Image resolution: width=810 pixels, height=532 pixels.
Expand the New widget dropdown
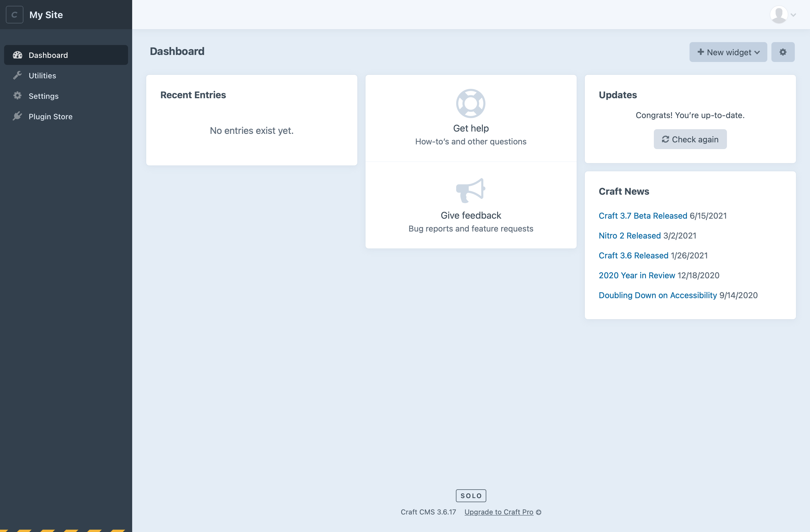(728, 52)
